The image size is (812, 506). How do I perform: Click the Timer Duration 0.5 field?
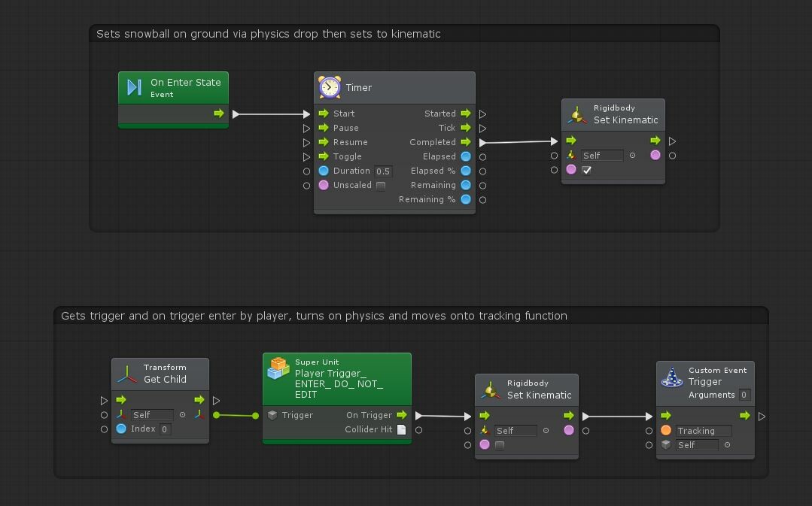pyautogui.click(x=383, y=171)
